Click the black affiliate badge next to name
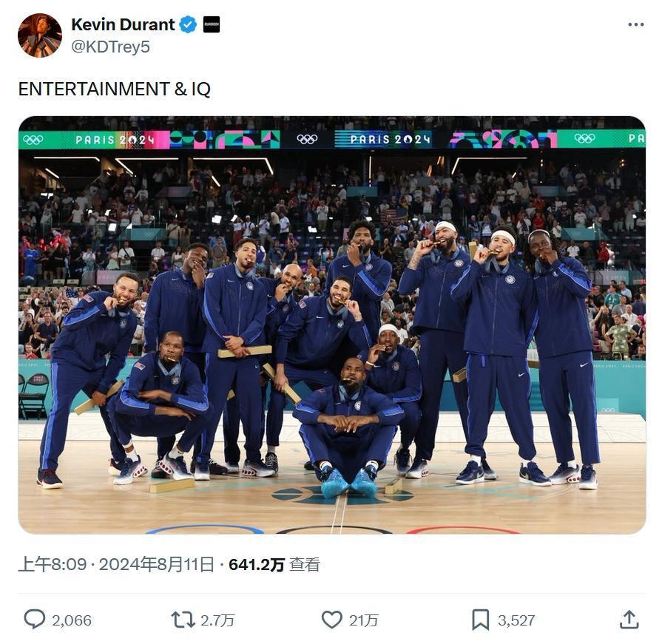662x644 pixels. [212, 24]
